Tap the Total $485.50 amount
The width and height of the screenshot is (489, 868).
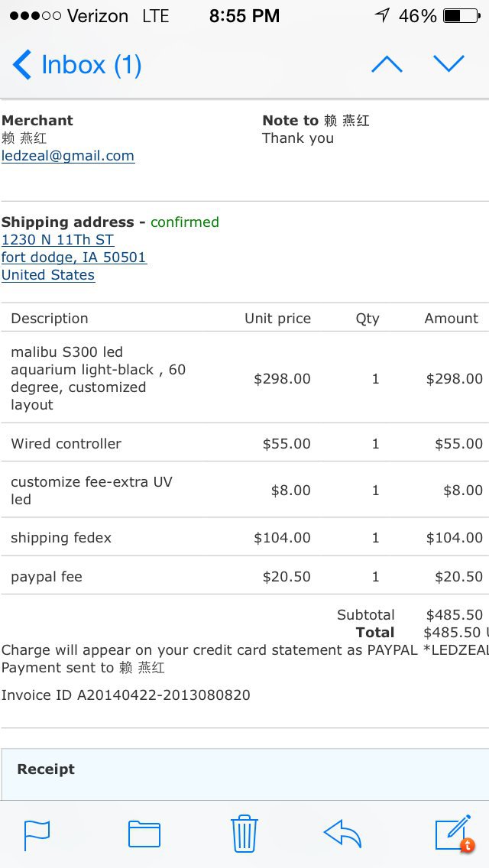[x=452, y=633]
